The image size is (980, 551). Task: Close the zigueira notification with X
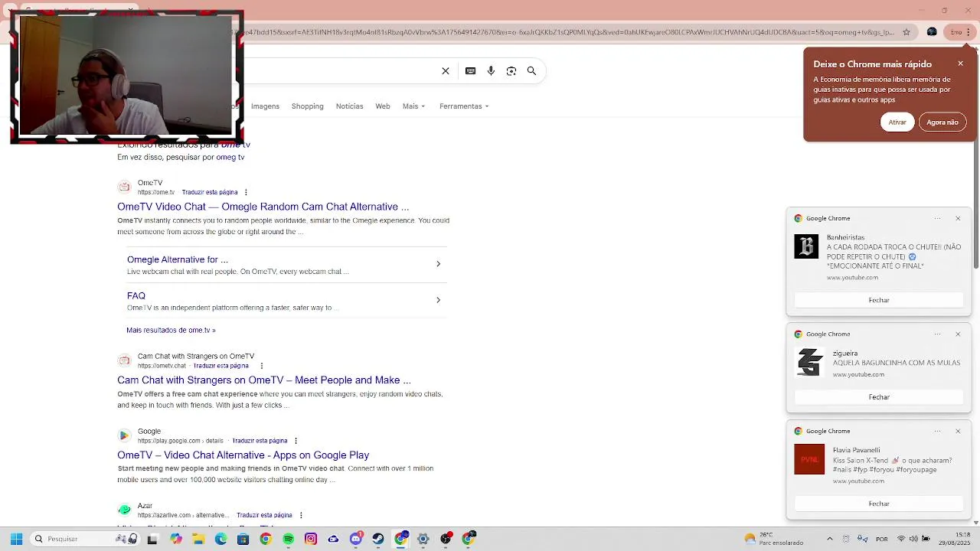[x=958, y=334]
